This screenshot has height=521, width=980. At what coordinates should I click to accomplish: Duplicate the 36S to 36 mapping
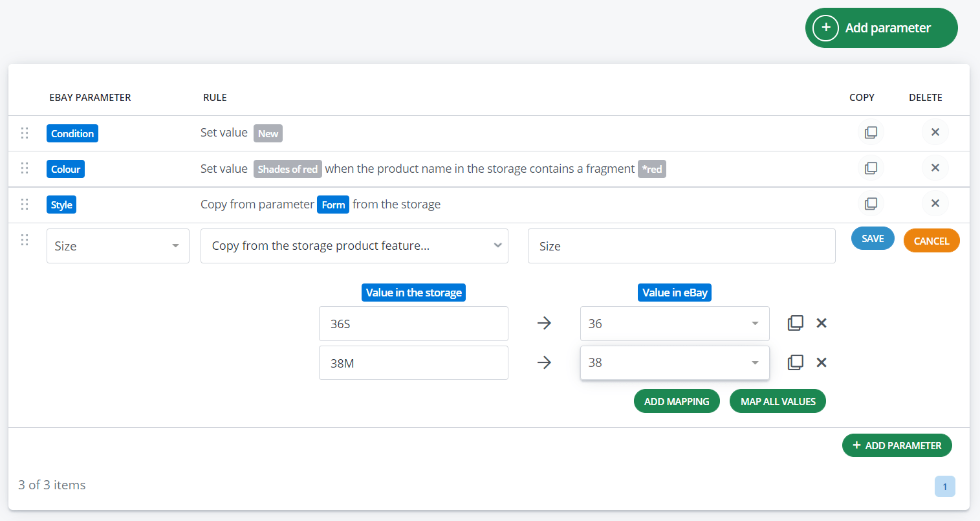click(795, 322)
